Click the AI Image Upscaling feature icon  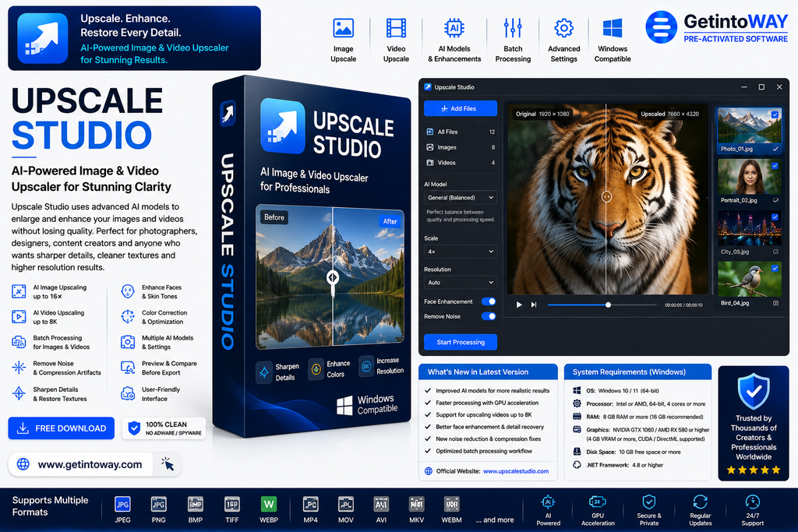point(19,291)
